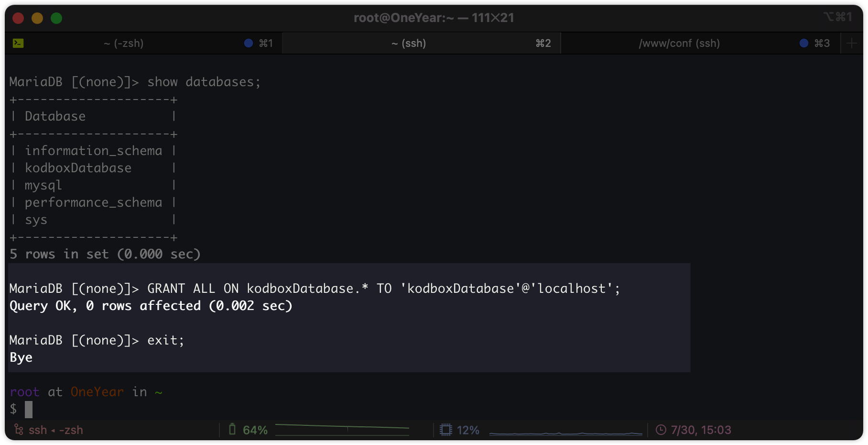868x445 pixels.
Task: Click the information_schema row
Action: click(94, 151)
